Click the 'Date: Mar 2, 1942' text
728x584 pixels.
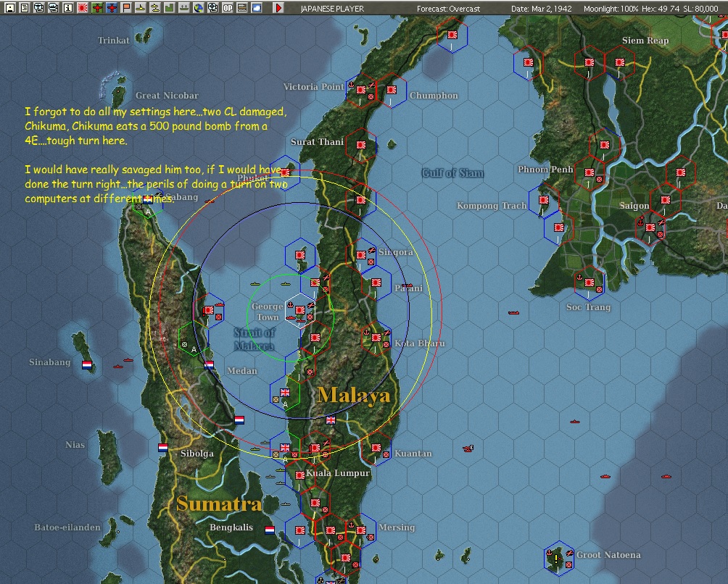tap(542, 9)
